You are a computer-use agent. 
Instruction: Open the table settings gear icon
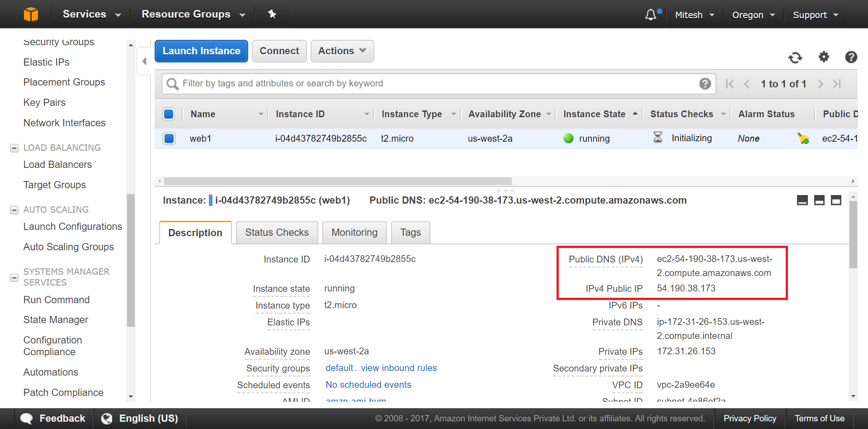[x=824, y=57]
